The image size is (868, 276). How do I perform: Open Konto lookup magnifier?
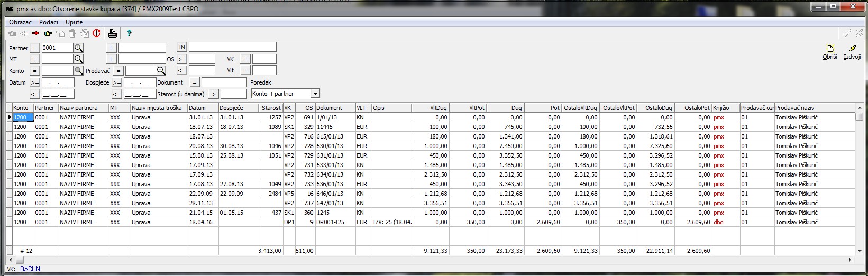click(x=78, y=70)
